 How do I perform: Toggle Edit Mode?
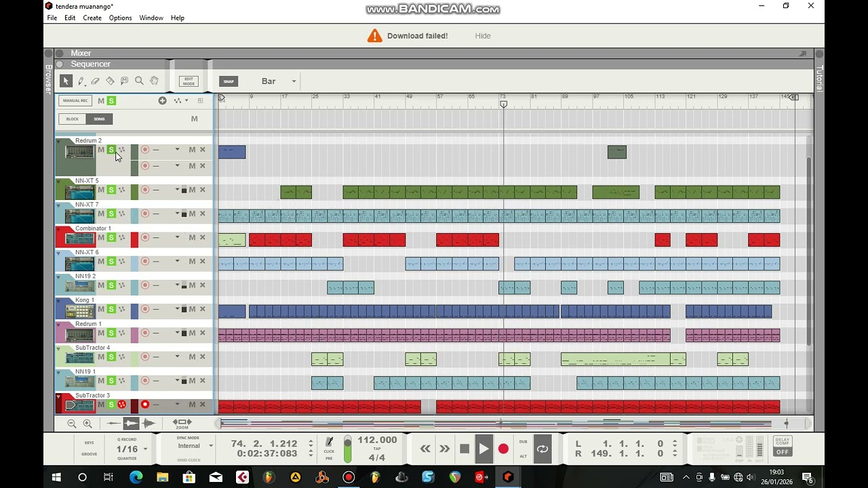189,81
